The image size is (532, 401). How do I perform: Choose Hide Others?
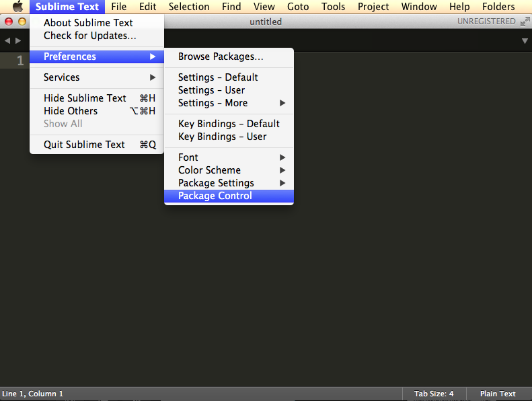pos(97,111)
